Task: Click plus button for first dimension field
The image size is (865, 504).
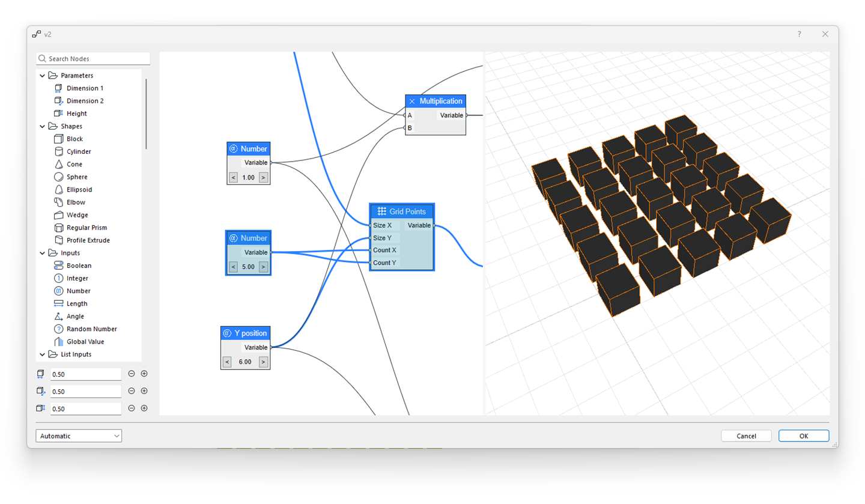Action: [x=144, y=374]
